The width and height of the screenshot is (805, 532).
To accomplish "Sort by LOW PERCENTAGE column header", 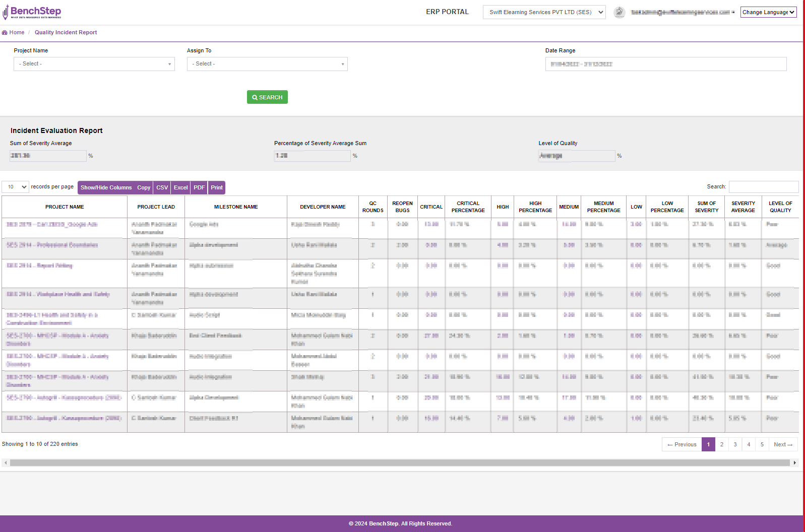I will [667, 207].
